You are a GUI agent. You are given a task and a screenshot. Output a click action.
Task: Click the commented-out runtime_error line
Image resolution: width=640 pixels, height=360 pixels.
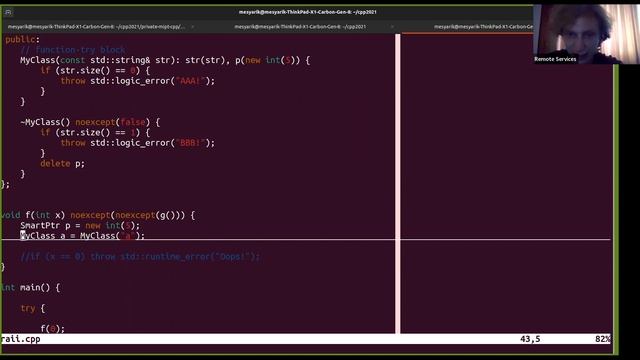pyautogui.click(x=140, y=256)
